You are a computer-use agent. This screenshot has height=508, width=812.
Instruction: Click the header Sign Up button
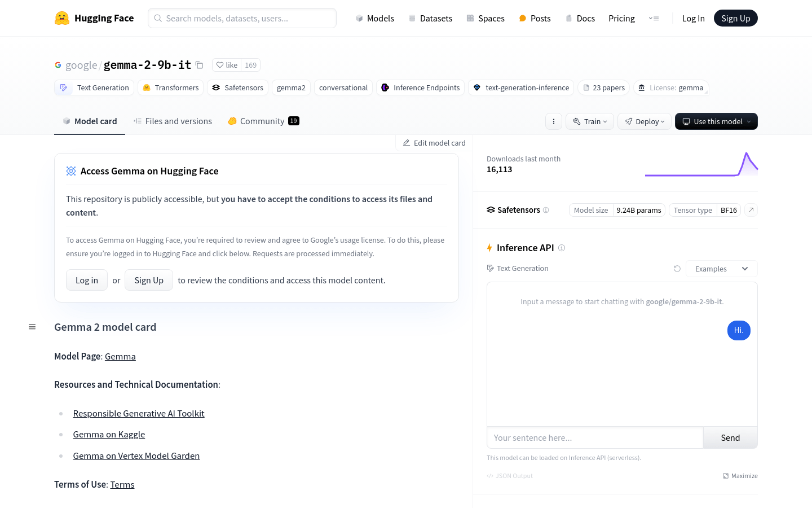pos(736,18)
